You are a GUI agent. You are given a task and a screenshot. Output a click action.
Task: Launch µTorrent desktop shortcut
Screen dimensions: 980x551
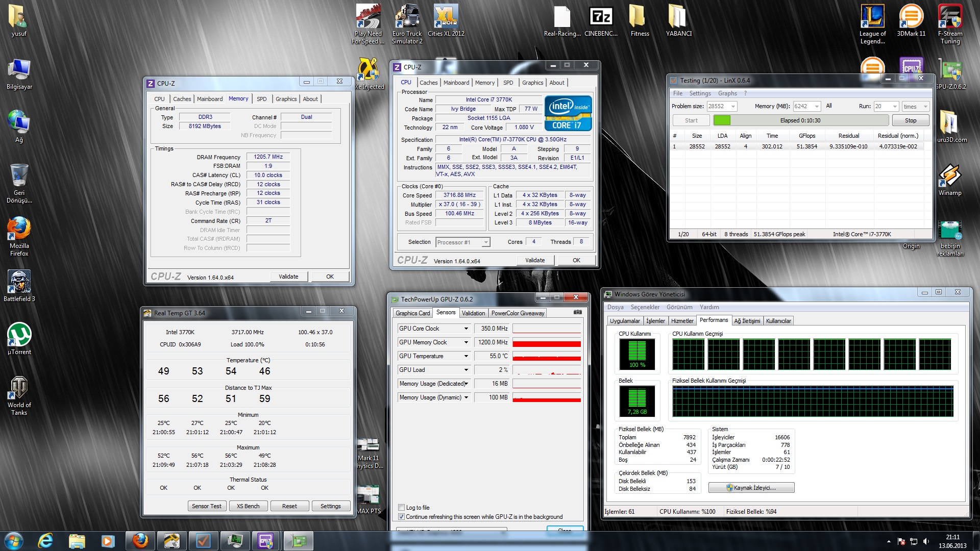point(19,339)
